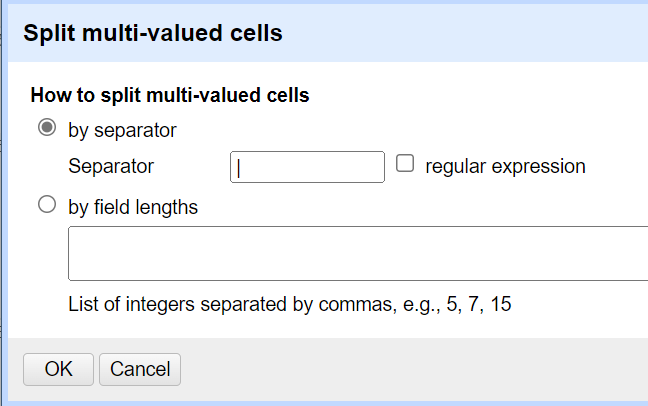Click the "Separator" field label
Screen dimensions: 648x406
[x=111, y=166]
